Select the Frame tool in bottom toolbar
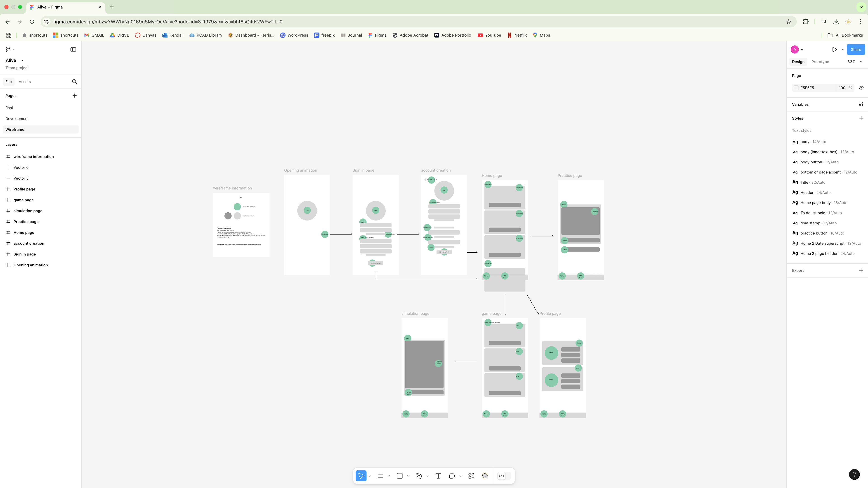Screen dimensions: 868x488 380,476
